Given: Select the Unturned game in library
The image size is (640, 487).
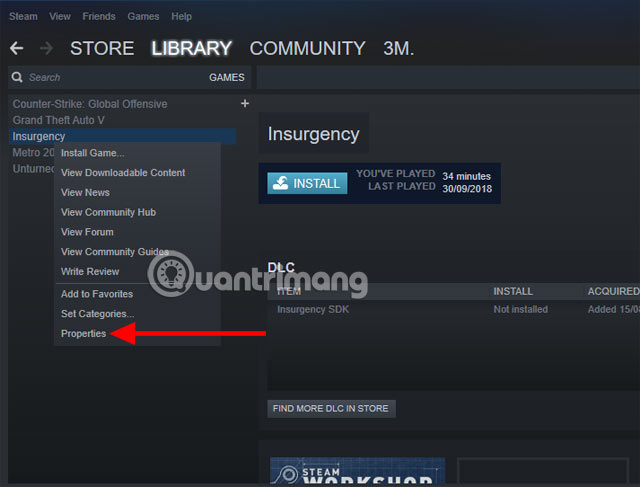Looking at the screenshot, I should [33, 169].
